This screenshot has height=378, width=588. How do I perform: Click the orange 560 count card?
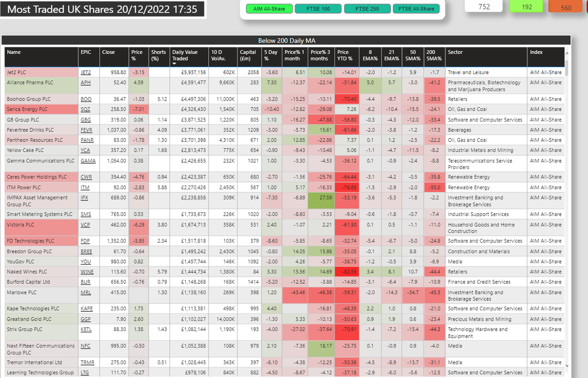click(x=566, y=6)
